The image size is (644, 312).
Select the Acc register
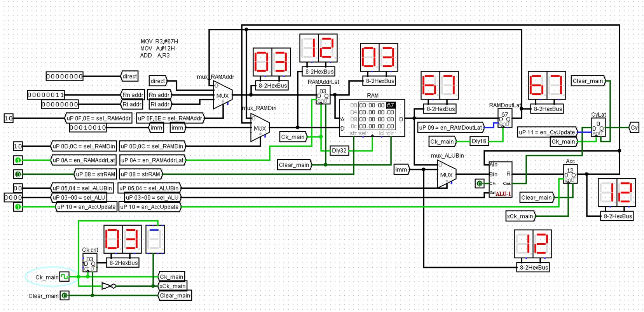coord(570,174)
